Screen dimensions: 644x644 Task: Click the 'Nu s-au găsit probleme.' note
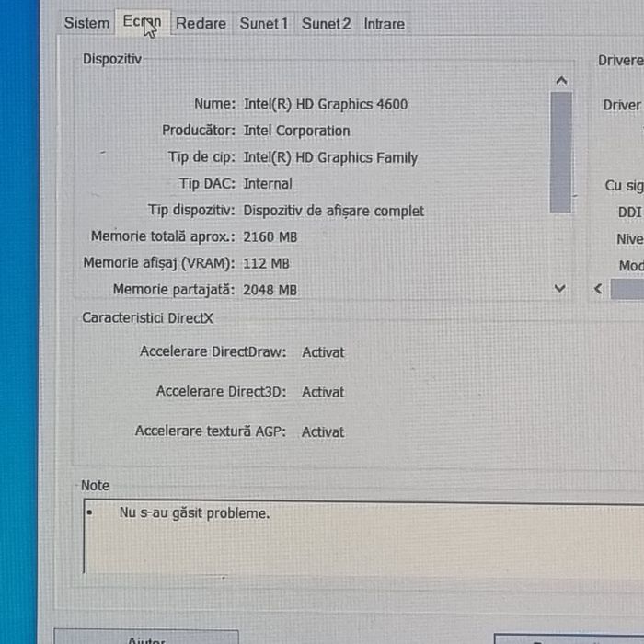[x=194, y=513]
